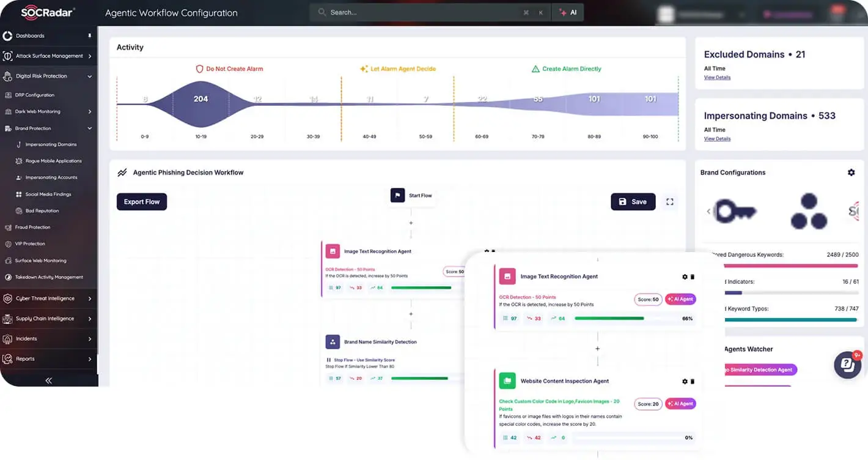868x460 pixels.
Task: Click the pin icon beside Dashboards
Action: click(x=90, y=35)
